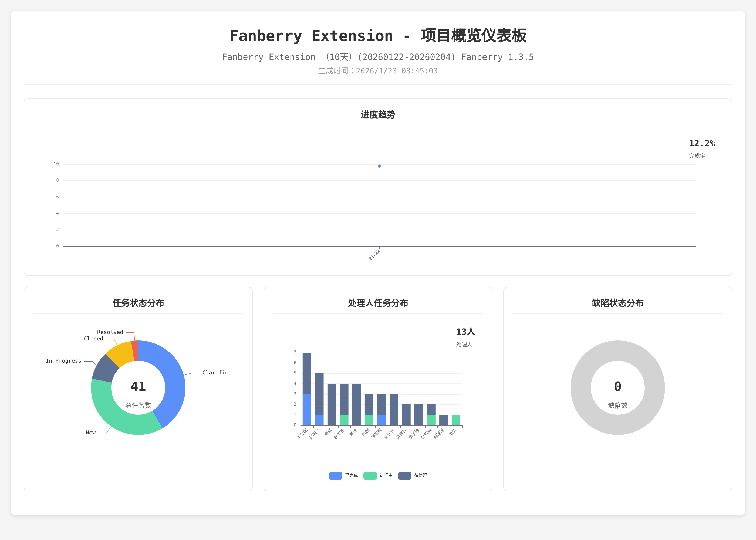
Task: Click the green in-progress segment of the 赵欢磊 bar
Action: (x=431, y=420)
